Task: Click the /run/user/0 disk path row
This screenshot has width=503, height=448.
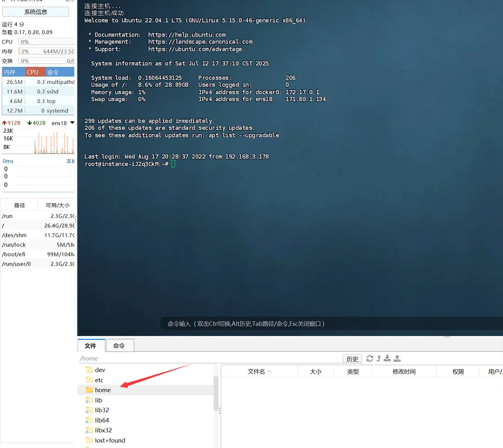Action: point(38,264)
